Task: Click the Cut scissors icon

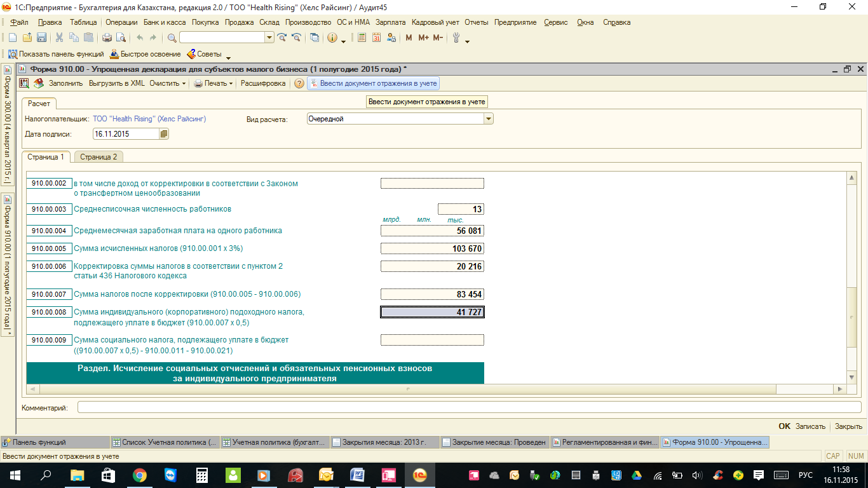Action: point(59,37)
